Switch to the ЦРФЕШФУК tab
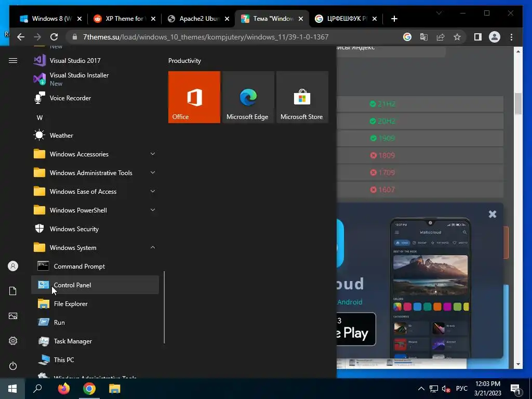This screenshot has height=399, width=532. click(346, 19)
